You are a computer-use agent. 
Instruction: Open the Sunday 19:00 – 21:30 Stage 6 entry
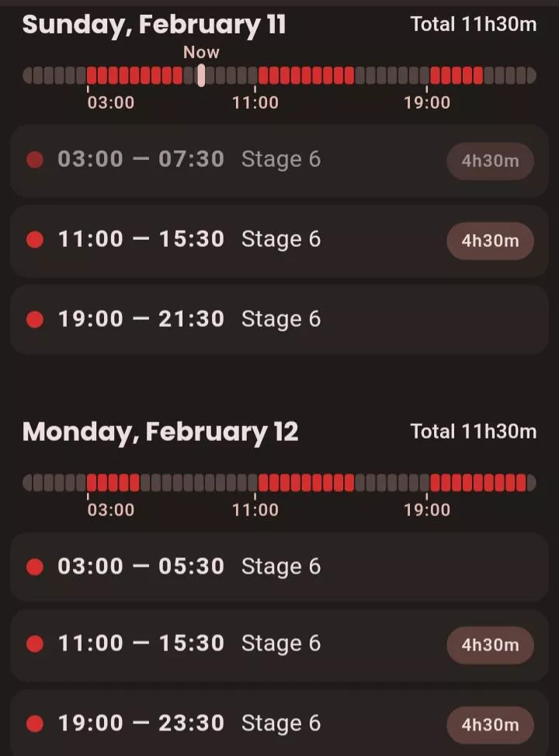coord(279,320)
